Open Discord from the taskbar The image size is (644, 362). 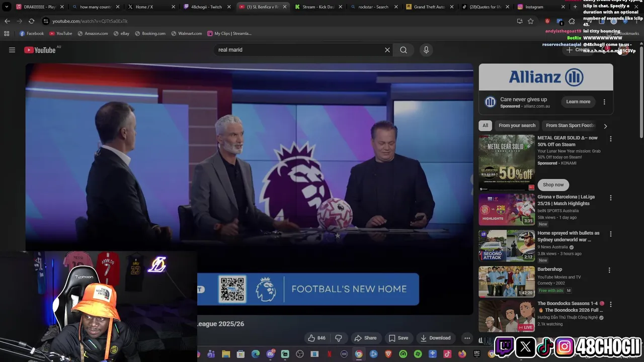click(271, 354)
